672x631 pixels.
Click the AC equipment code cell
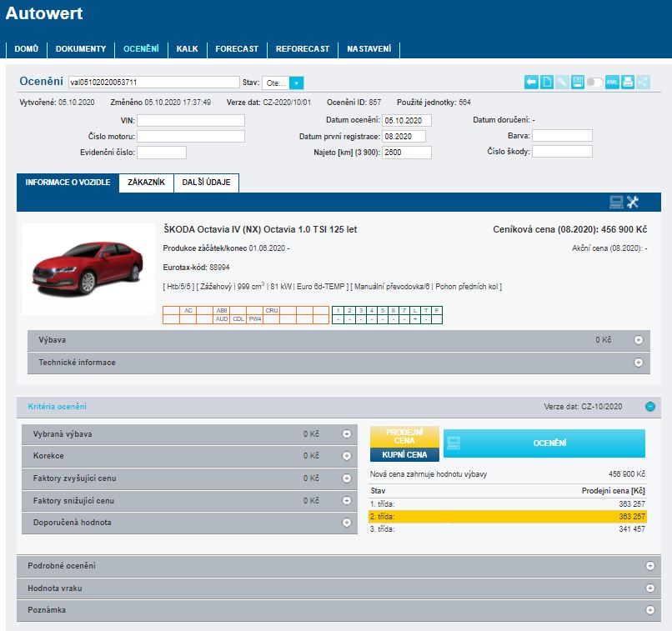tap(188, 311)
